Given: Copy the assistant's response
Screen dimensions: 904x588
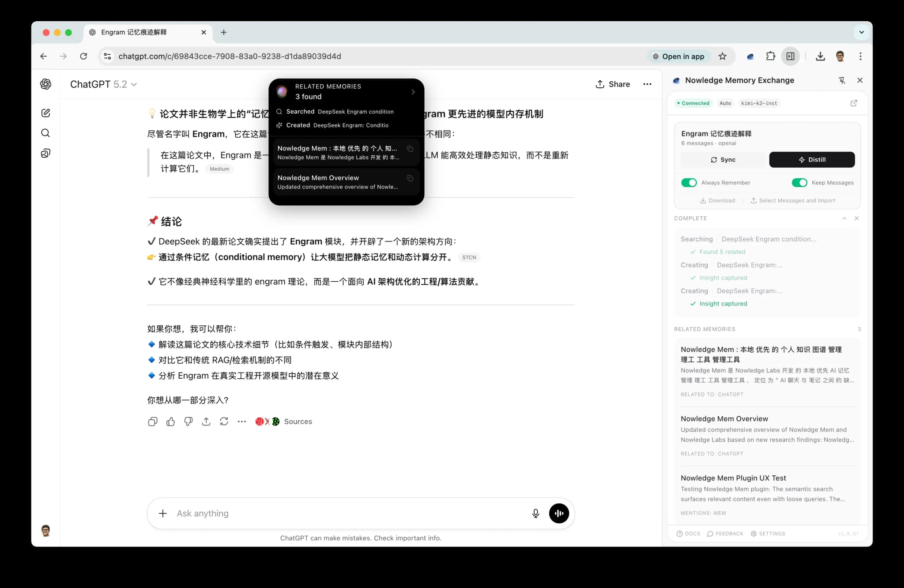Looking at the screenshot, I should click(x=153, y=422).
